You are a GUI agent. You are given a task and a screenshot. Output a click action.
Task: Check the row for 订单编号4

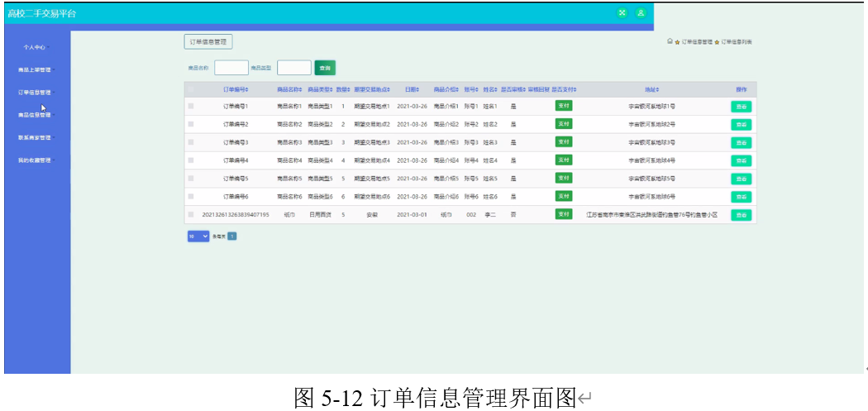pyautogui.click(x=191, y=160)
